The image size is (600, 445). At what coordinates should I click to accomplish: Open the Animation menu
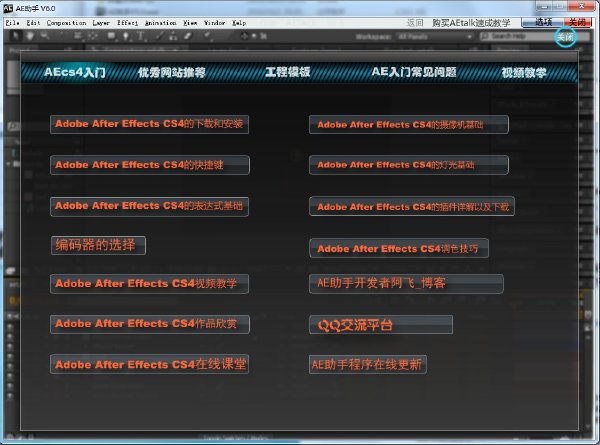(x=160, y=23)
